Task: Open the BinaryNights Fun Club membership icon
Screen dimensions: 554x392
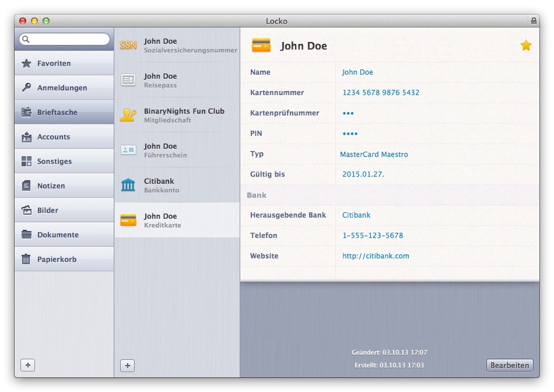Action: (128, 115)
